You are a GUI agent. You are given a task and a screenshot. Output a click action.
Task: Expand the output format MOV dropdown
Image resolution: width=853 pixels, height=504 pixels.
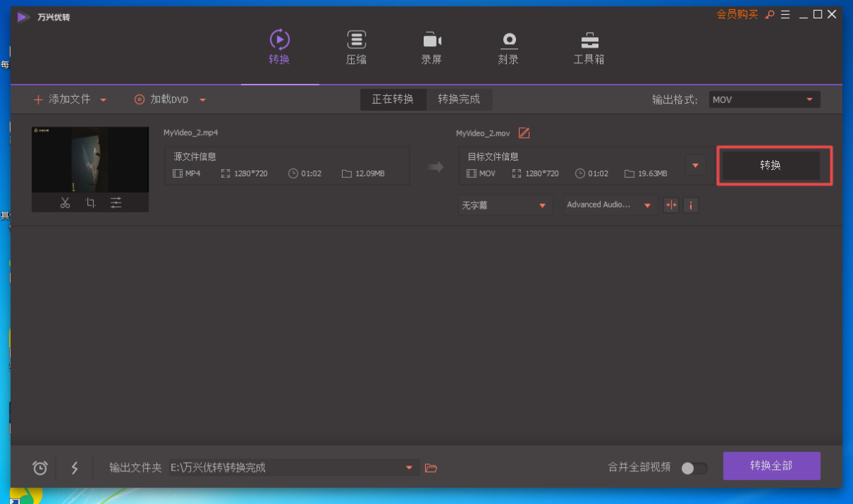click(x=809, y=100)
